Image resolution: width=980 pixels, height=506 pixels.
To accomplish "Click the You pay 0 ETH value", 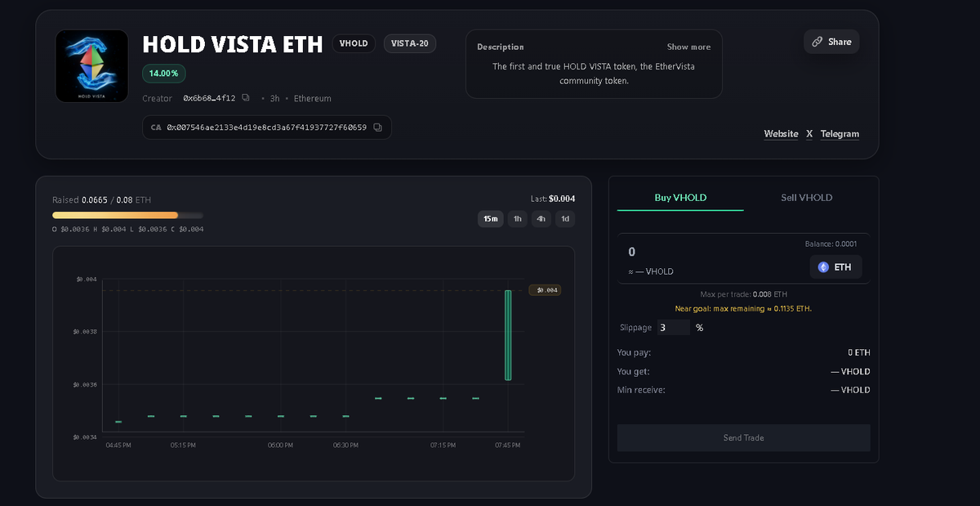I will tap(859, 352).
